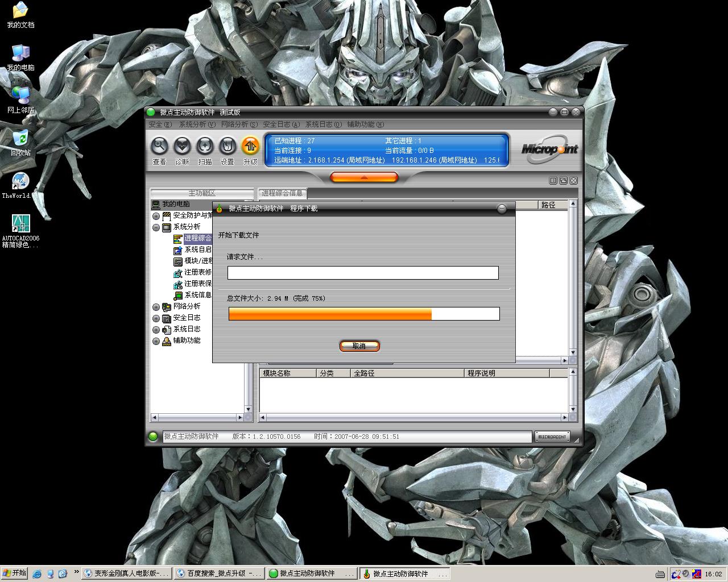Click the 我的电脑 computer icon in tree header
The image size is (728, 582).
coord(155,204)
